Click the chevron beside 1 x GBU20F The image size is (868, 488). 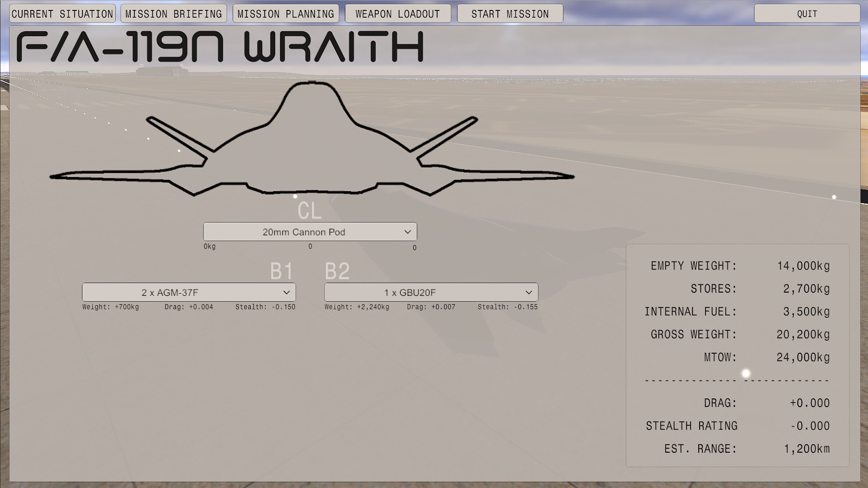[x=528, y=292]
